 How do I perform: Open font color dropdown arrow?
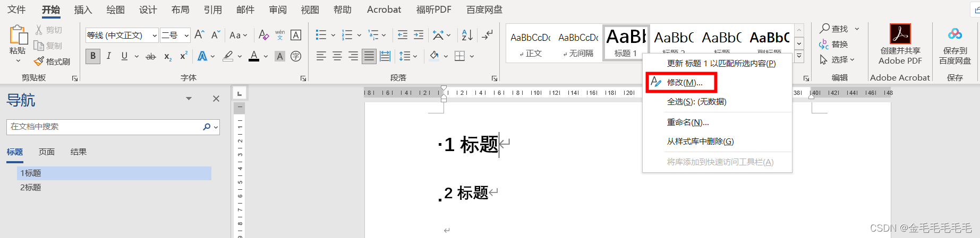tap(266, 56)
